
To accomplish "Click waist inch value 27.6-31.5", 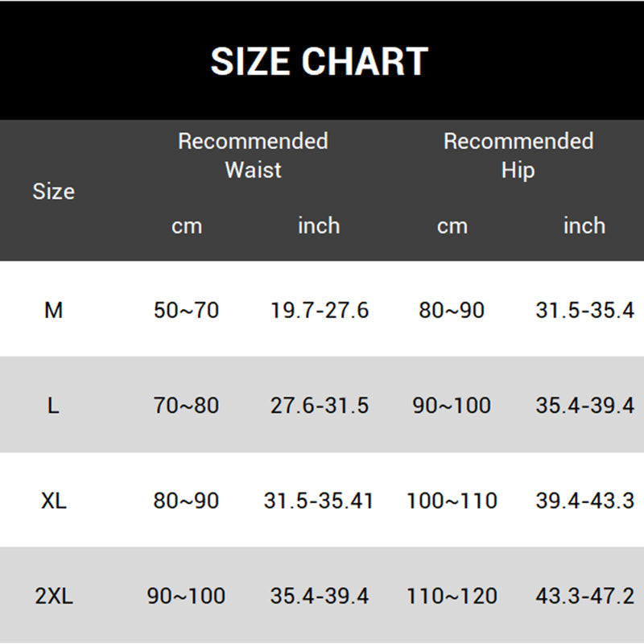I will tap(320, 406).
